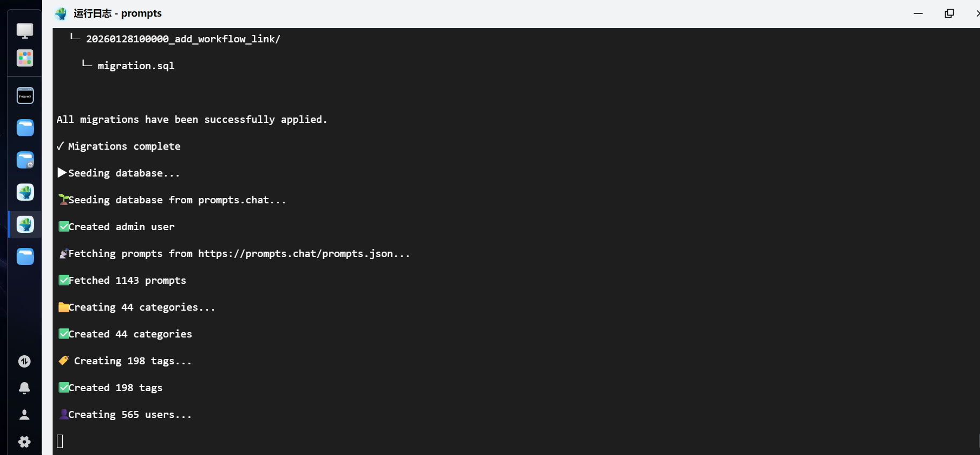Click the whale logo in the title bar
Image resolution: width=980 pixels, height=455 pixels.
tap(61, 13)
